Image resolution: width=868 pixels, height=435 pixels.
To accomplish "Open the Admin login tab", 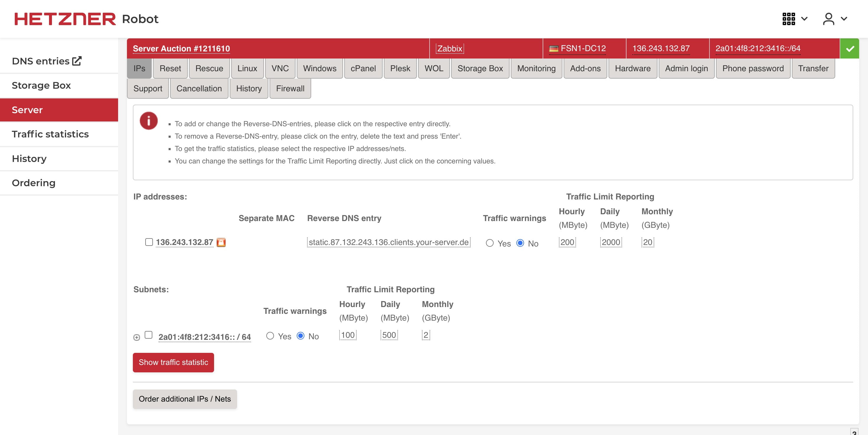I will (x=686, y=69).
